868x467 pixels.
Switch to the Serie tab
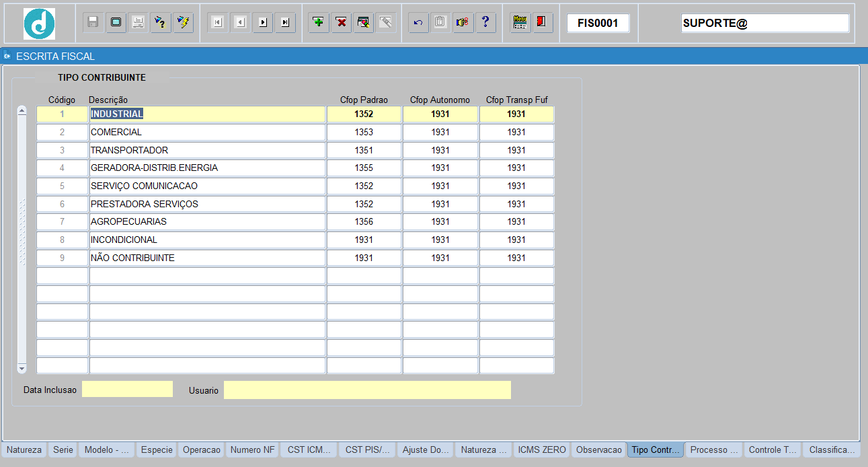(63, 450)
